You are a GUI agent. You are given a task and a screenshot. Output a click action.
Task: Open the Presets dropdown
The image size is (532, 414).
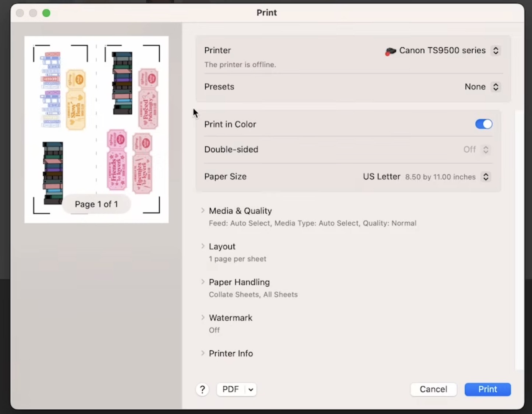(496, 87)
